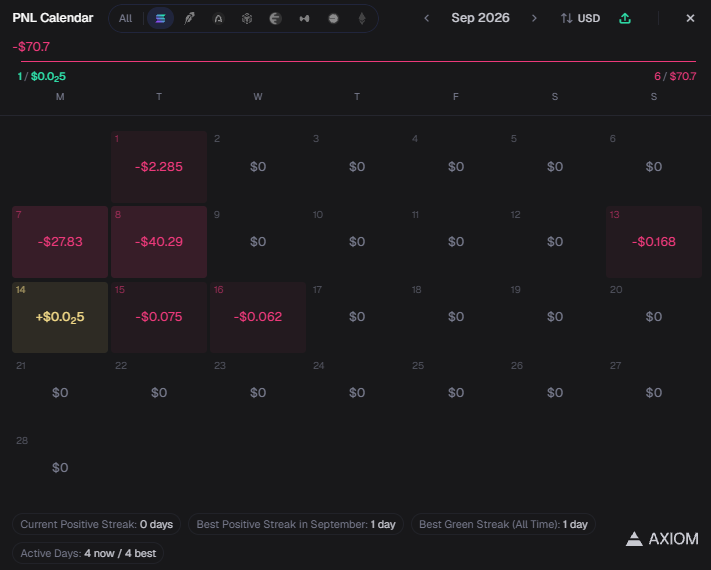
Task: Open the Sep 2026 month label
Action: (480, 18)
